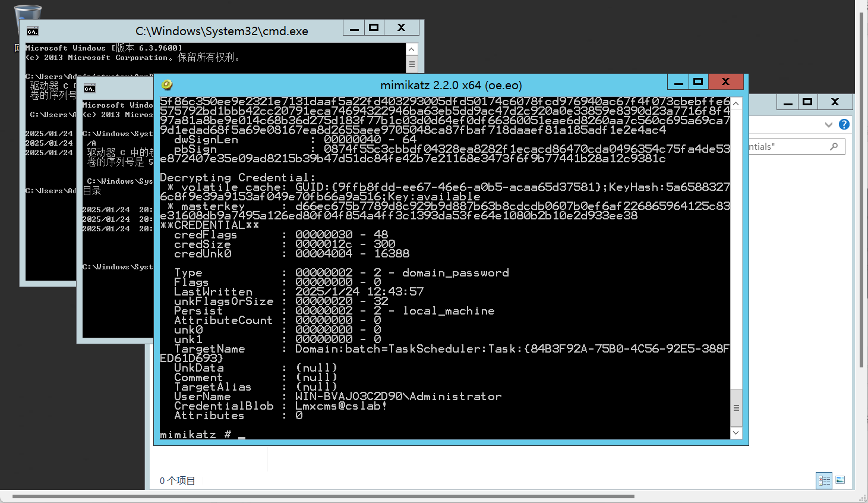Image resolution: width=868 pixels, height=503 pixels.
Task: Close the cmd.exe window
Action: pos(402,27)
